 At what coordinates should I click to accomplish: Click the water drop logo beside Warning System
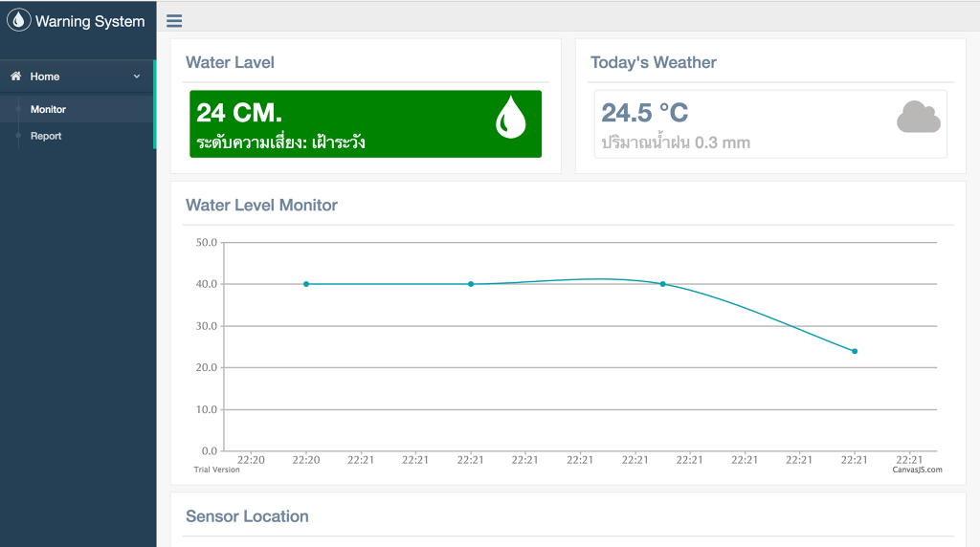(19, 20)
